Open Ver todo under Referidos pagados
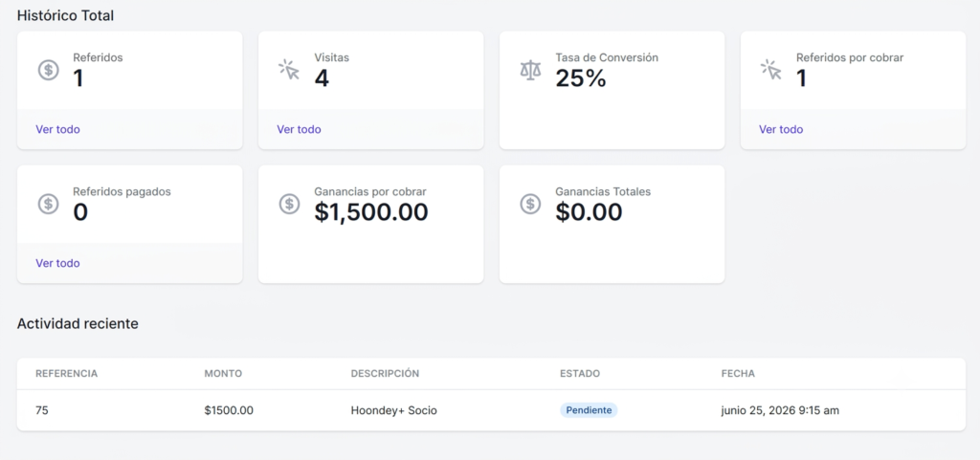Screen dimensions: 980x460 tap(57, 263)
